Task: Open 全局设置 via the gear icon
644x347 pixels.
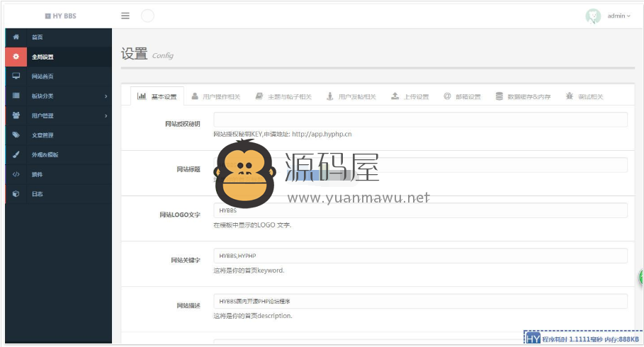Action: [x=16, y=57]
